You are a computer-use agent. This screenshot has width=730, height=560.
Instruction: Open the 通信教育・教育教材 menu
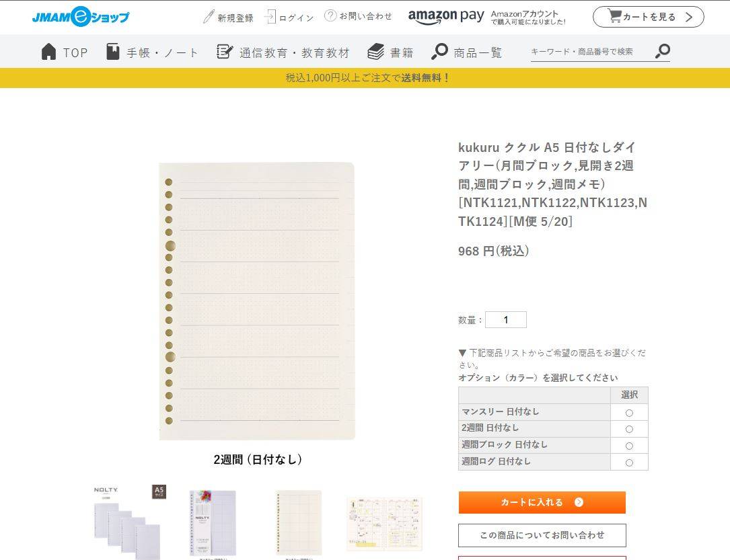(x=283, y=52)
